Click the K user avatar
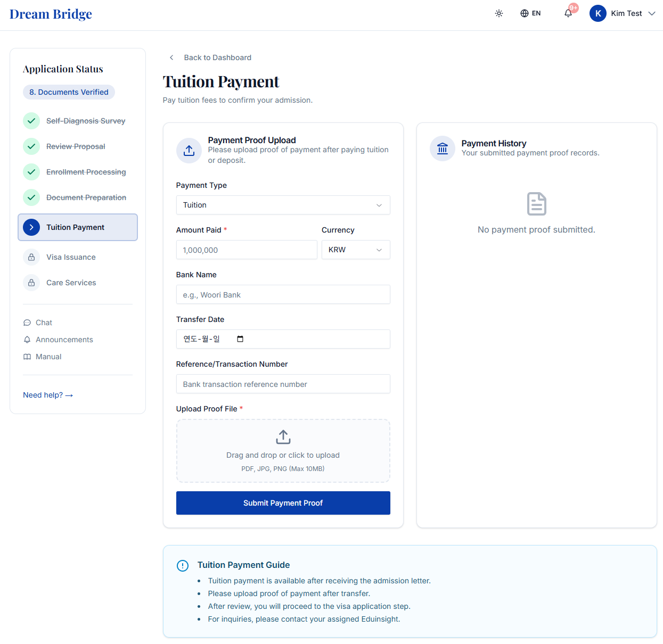This screenshot has height=644, width=663. coord(598,13)
